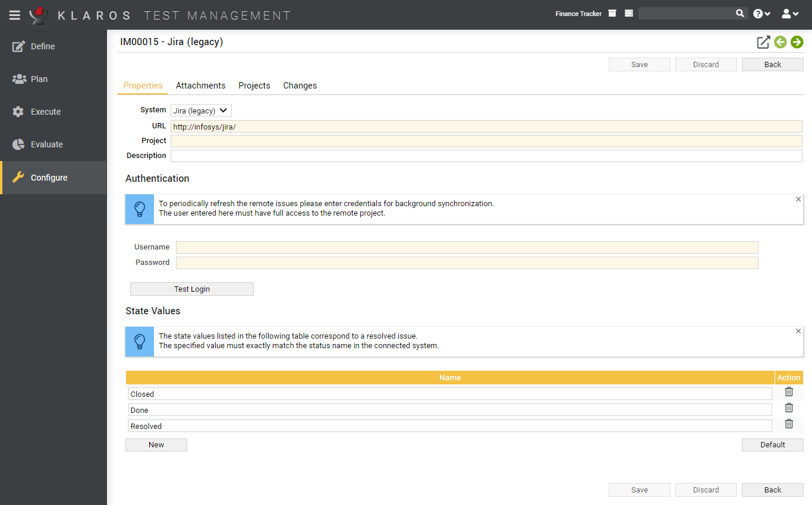Dismiss the Authentication credentials hint
The image size is (812, 505).
click(x=798, y=198)
